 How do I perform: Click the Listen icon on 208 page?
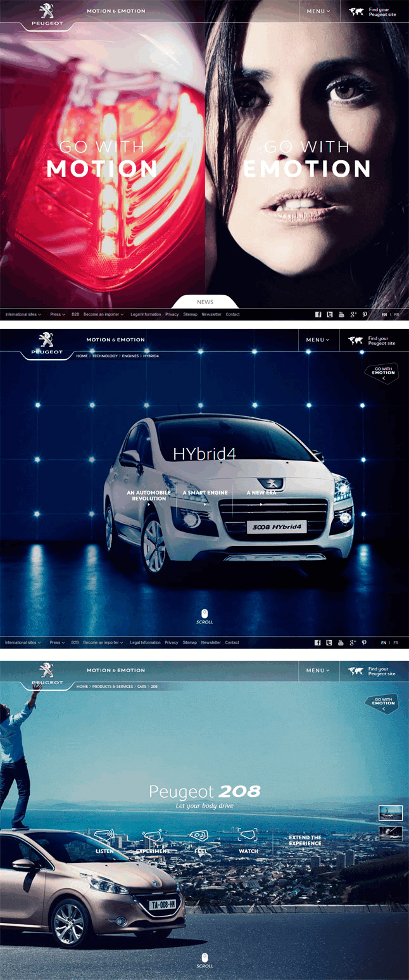click(104, 834)
